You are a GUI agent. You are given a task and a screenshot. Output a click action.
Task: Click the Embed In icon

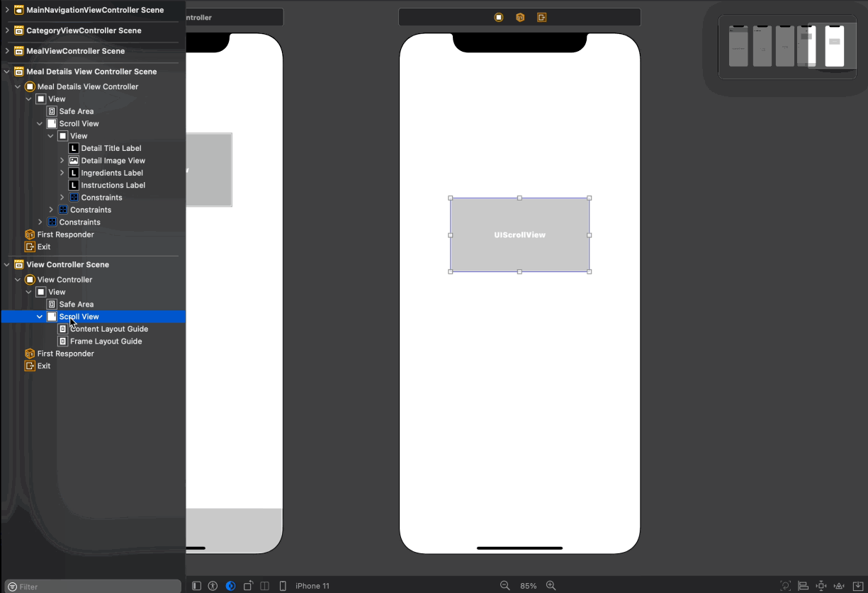coord(857,586)
